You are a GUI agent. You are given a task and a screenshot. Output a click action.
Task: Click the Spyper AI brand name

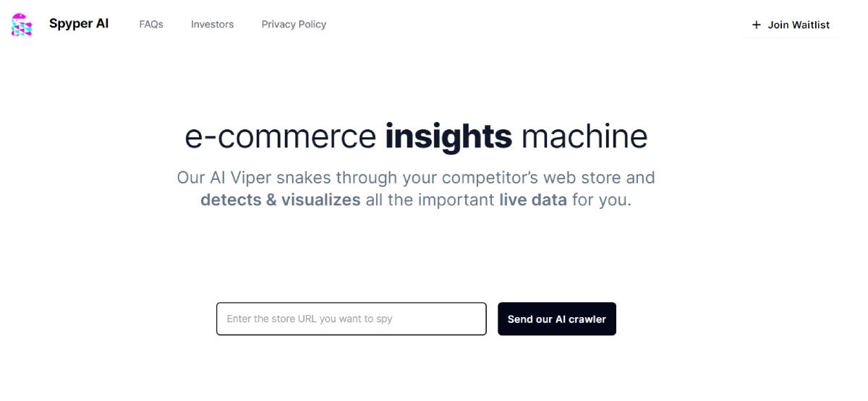[x=79, y=24]
